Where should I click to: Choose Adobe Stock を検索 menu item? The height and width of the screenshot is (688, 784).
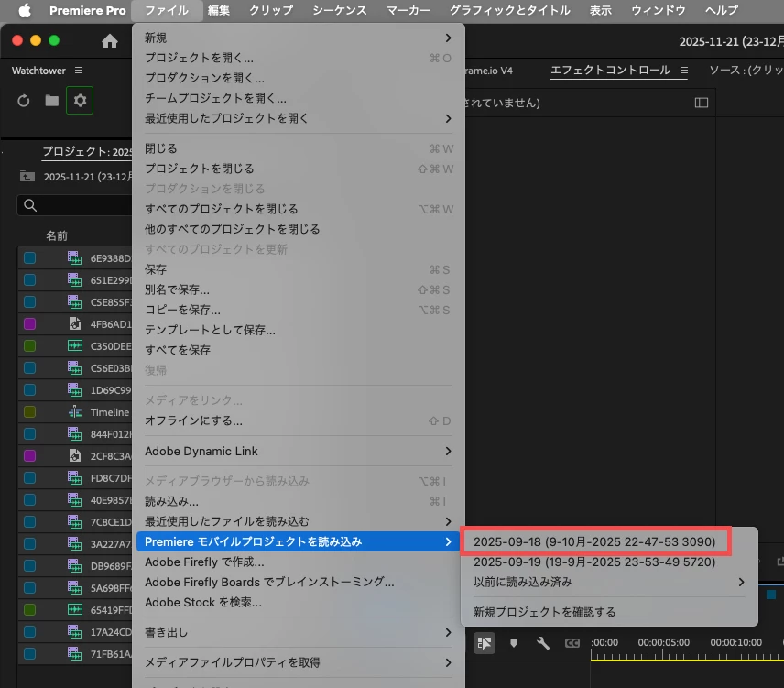[x=298, y=602]
